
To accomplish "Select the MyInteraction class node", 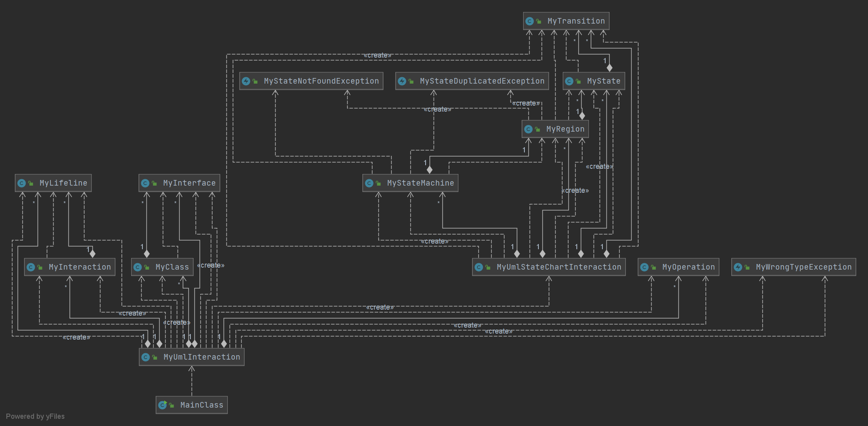I will coord(70,267).
